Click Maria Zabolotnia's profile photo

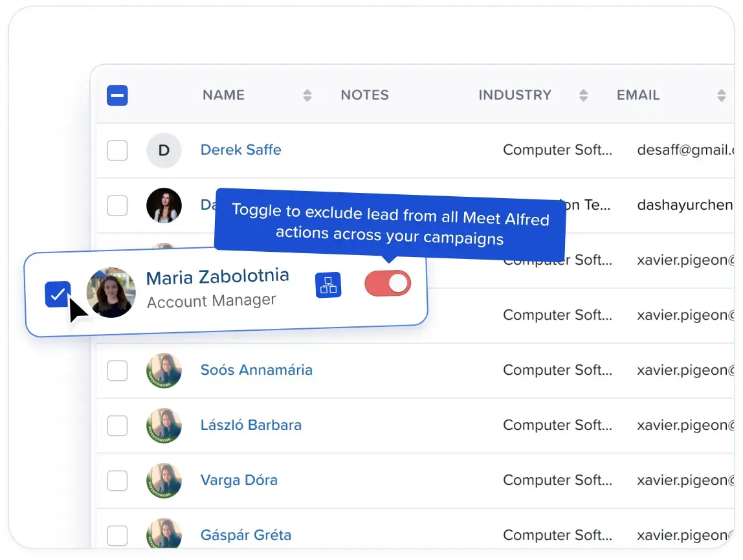coord(111,293)
